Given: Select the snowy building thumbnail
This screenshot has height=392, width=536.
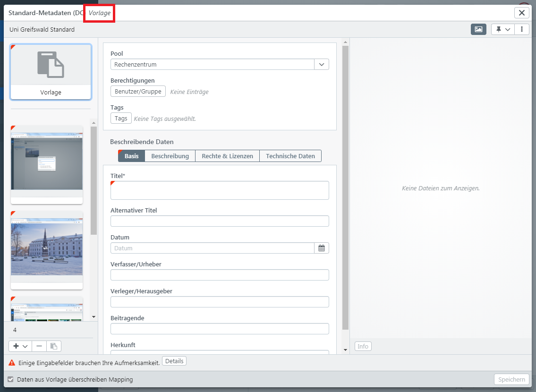Looking at the screenshot, I should [x=47, y=249].
